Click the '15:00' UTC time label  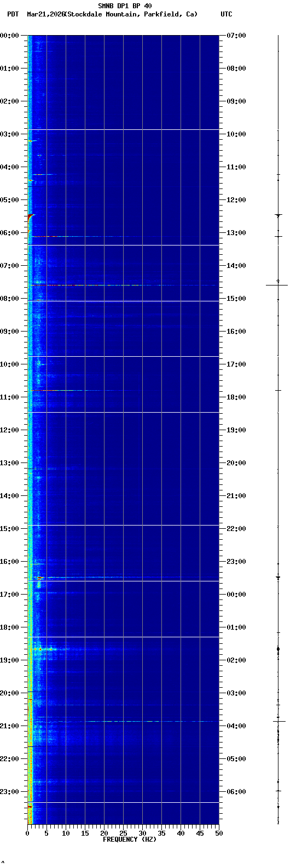coord(236,299)
